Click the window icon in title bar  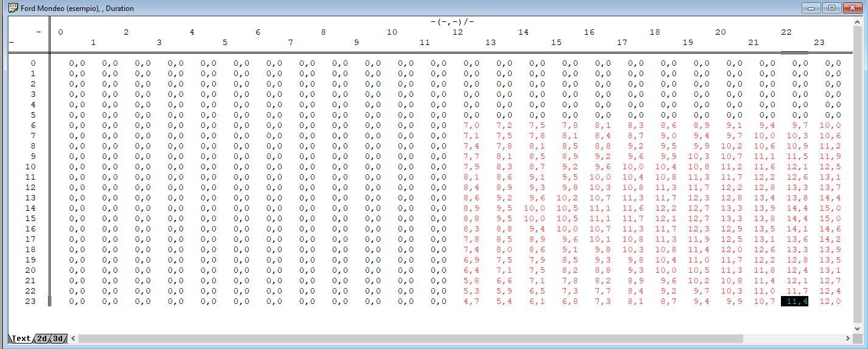pos(13,8)
